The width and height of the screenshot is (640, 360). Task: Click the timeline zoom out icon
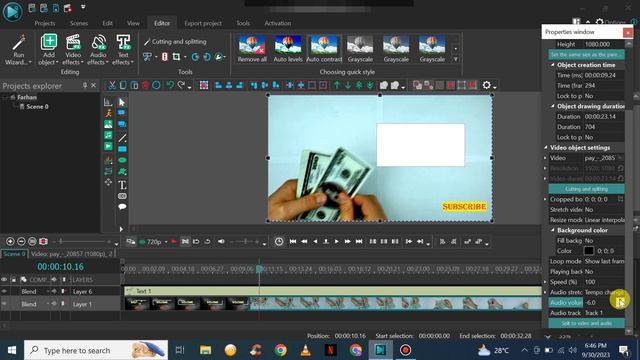[21, 242]
